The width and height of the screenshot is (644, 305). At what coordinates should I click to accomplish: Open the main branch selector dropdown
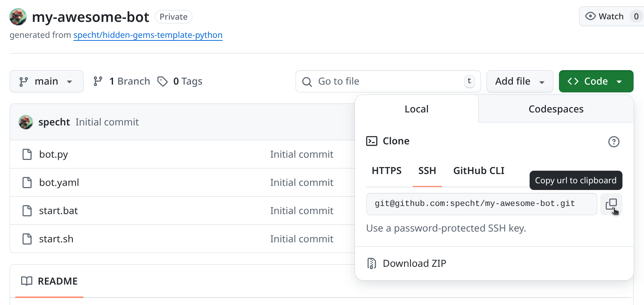tap(46, 81)
